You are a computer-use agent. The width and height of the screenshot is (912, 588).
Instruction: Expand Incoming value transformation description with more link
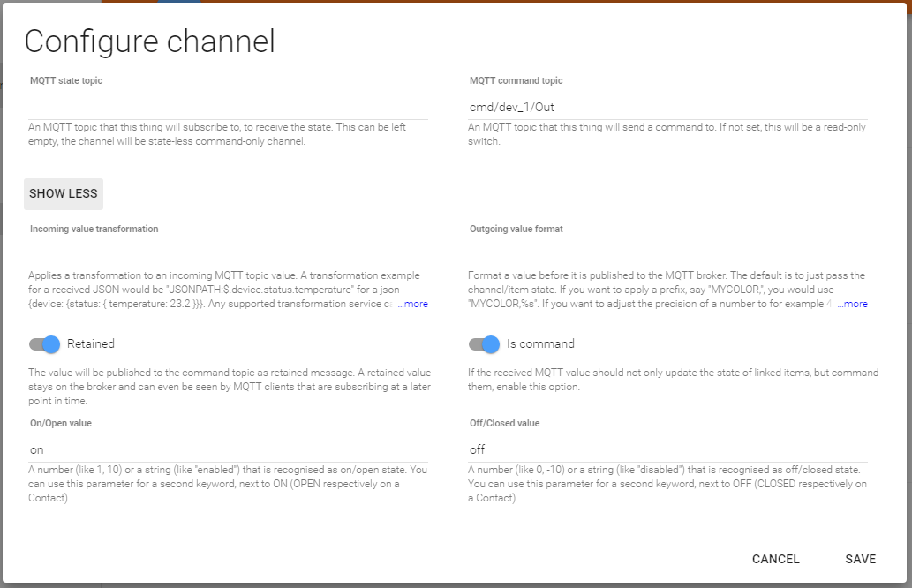(x=413, y=304)
